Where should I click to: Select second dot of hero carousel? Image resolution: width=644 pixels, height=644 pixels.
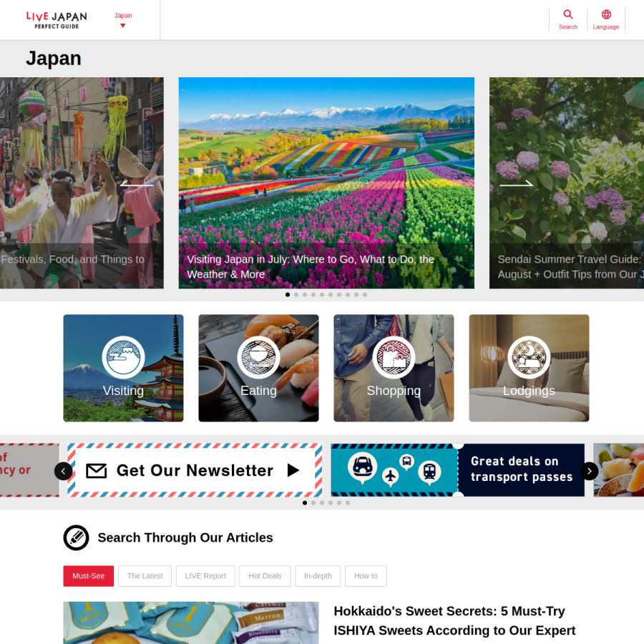coord(296,295)
